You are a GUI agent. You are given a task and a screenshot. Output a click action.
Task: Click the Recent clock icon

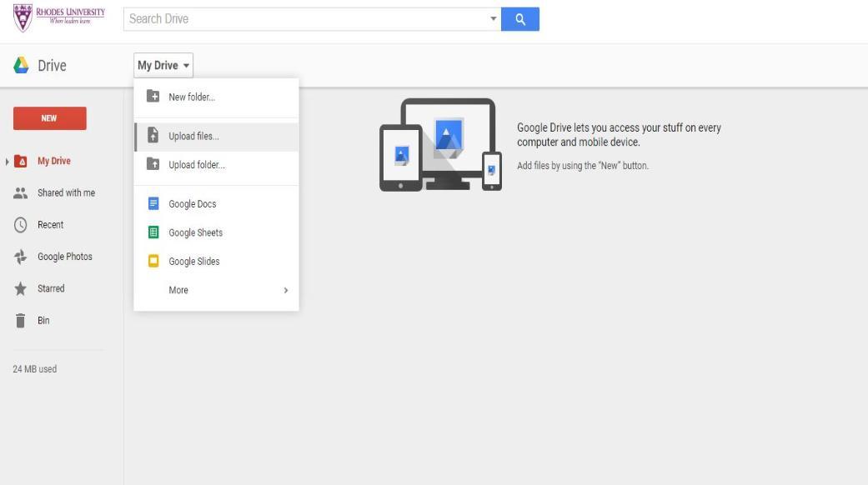click(x=21, y=225)
